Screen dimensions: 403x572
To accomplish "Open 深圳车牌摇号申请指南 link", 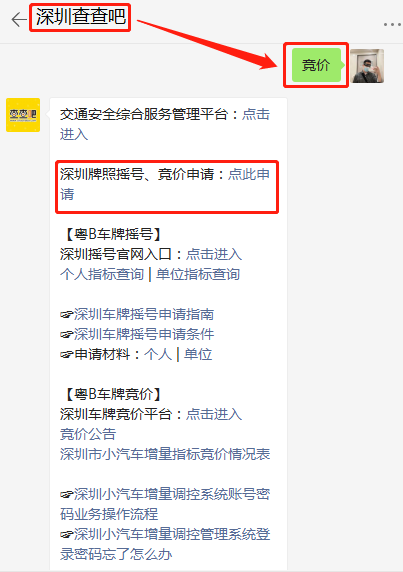I will coord(144,314).
